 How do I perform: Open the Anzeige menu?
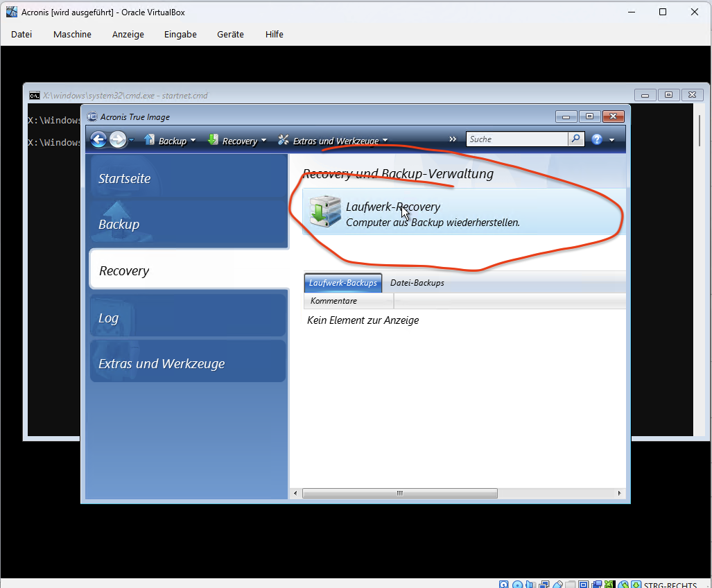point(128,34)
